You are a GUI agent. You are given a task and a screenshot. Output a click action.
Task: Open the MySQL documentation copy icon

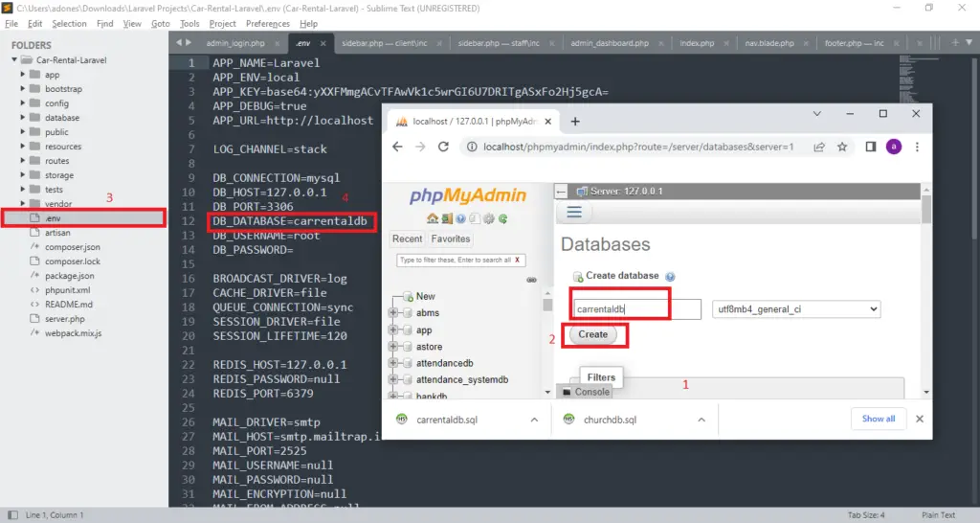tap(475, 218)
